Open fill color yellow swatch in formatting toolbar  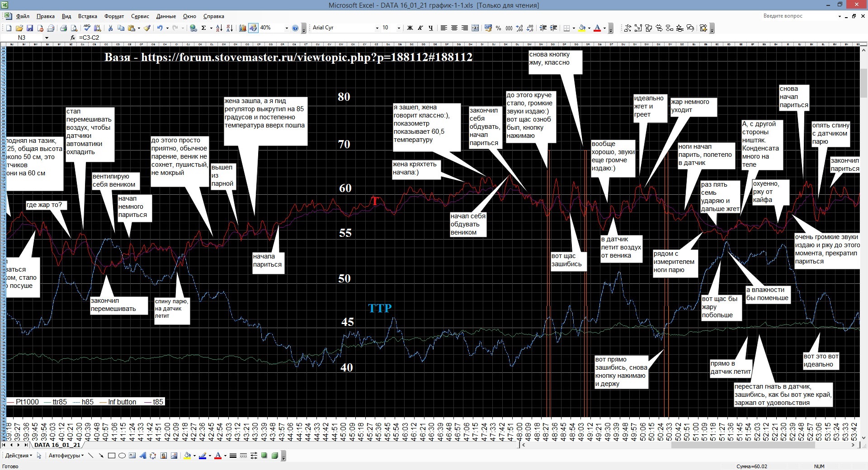pos(582,28)
